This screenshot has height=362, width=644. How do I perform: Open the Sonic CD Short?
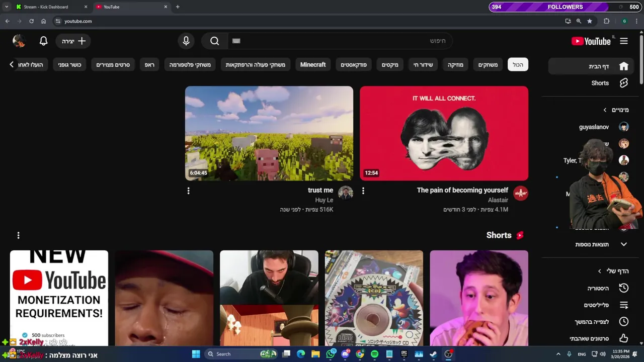pos(374,298)
